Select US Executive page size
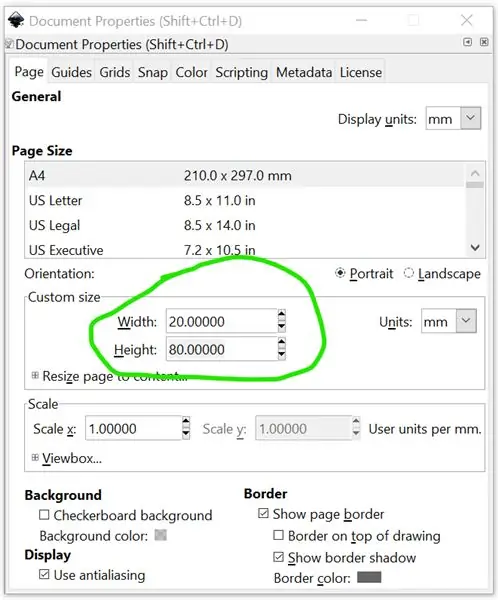 [x=245, y=250]
